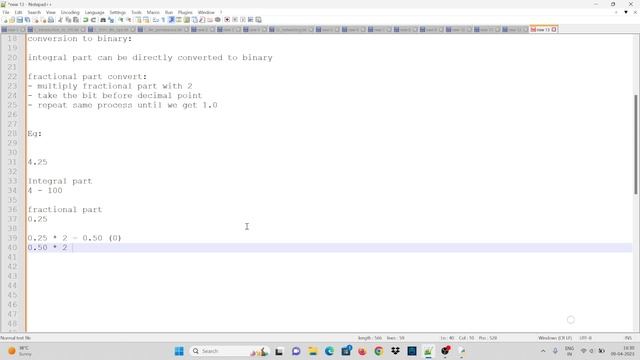Click the UTF-8 encoding in status bar

pos(586,338)
